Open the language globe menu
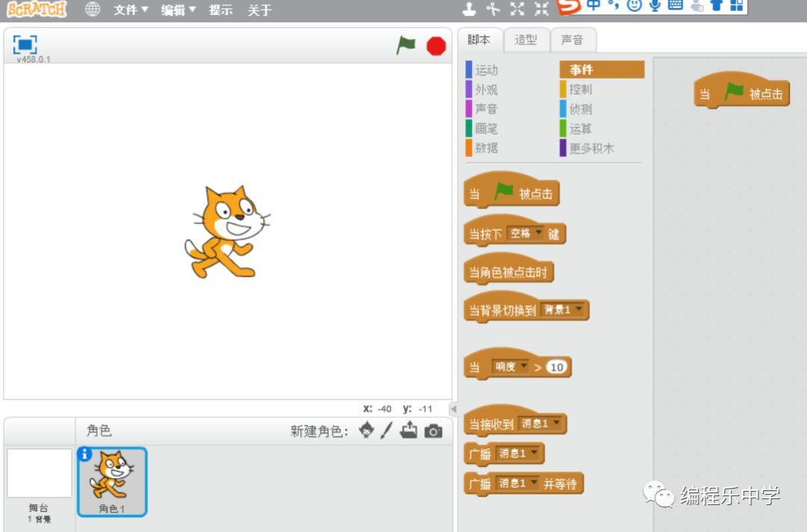This screenshot has height=532, width=807. (x=92, y=9)
